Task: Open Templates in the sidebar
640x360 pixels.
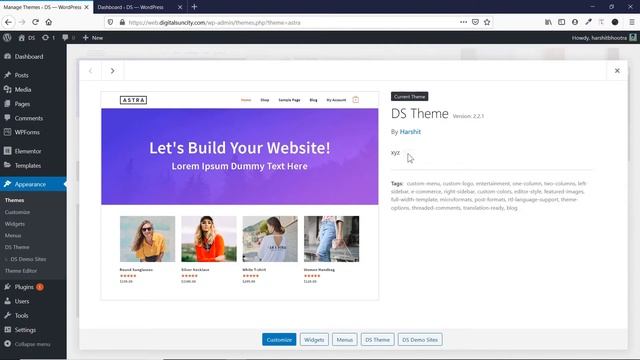Action: [33, 165]
